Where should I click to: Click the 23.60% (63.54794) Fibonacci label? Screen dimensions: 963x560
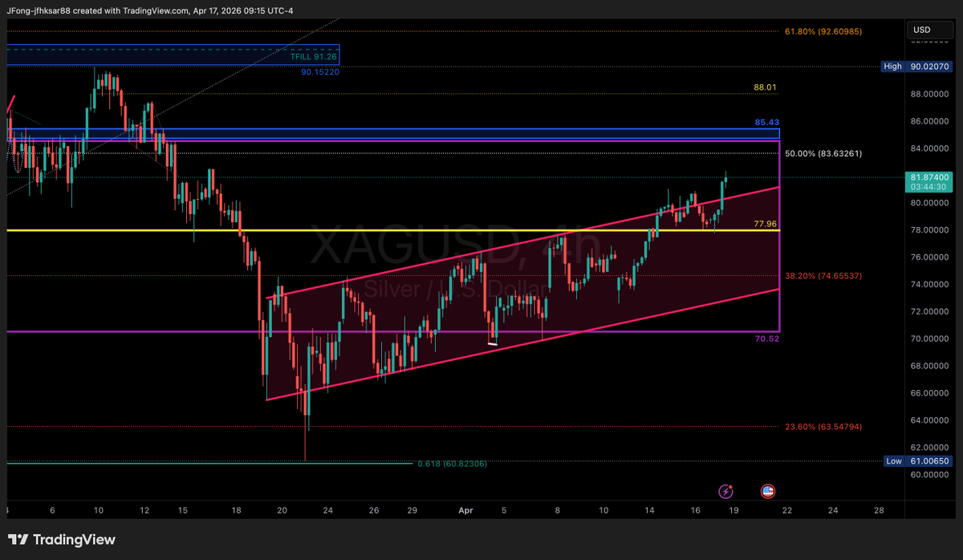(823, 427)
